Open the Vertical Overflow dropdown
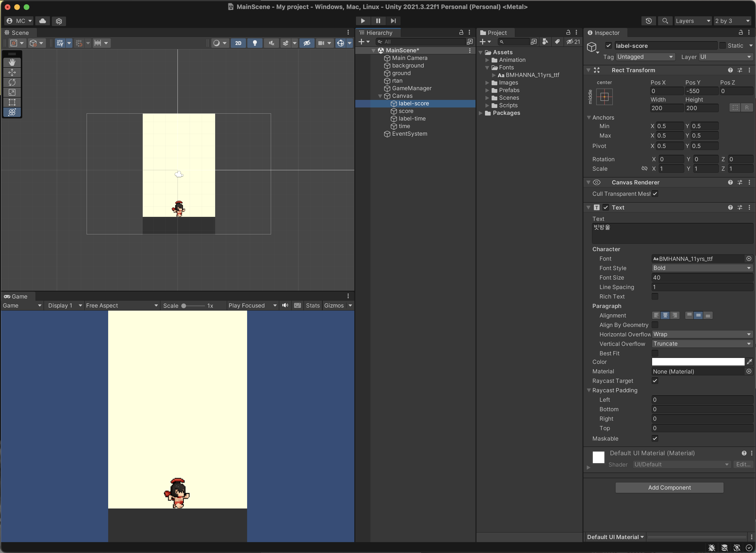 click(702, 344)
